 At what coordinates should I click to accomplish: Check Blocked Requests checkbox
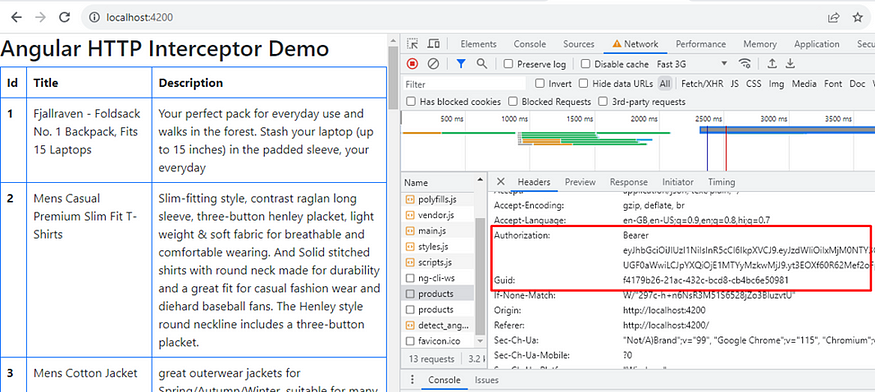[x=513, y=102]
